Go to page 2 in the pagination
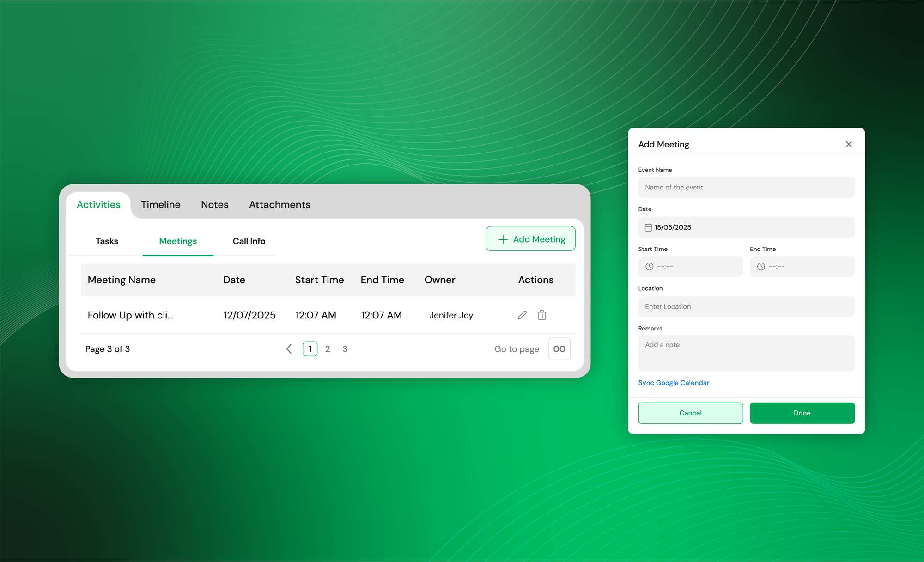 (x=328, y=349)
